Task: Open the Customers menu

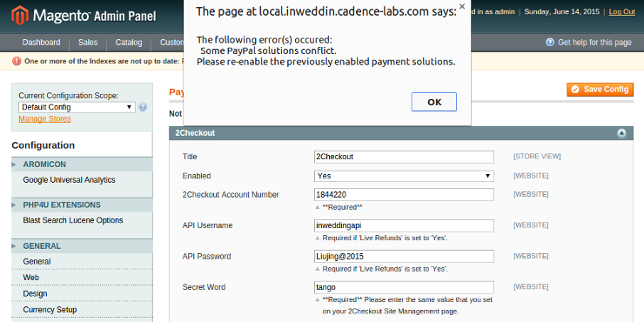Action: point(171,43)
